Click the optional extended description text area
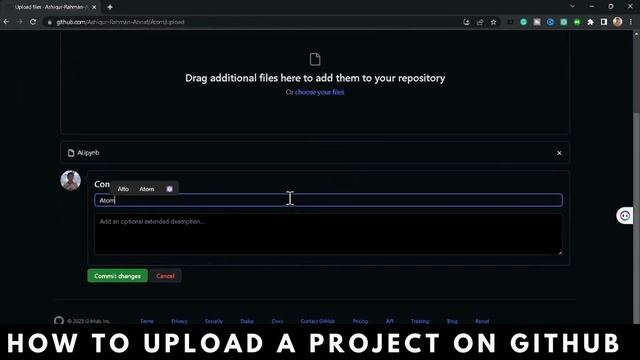This screenshot has height=360, width=640. 329,234
